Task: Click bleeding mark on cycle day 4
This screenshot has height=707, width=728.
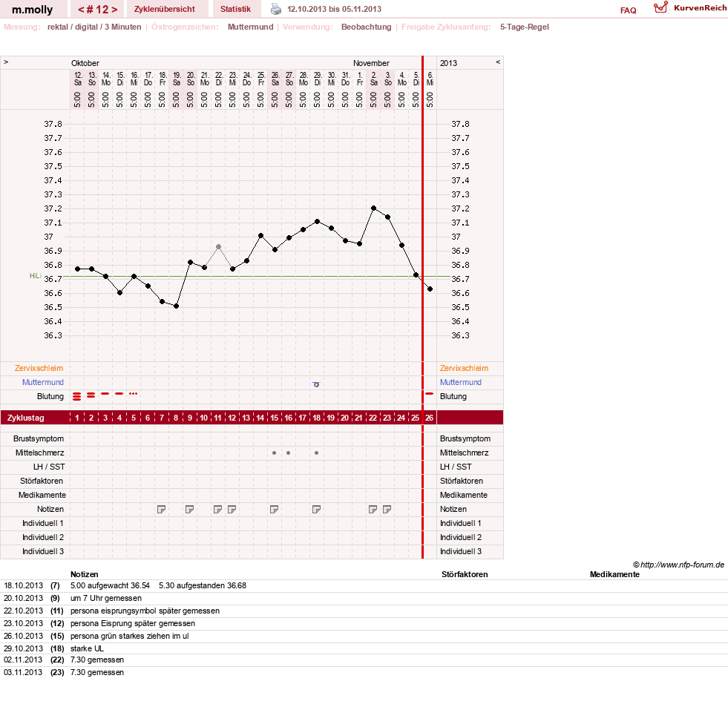Action: (x=119, y=394)
